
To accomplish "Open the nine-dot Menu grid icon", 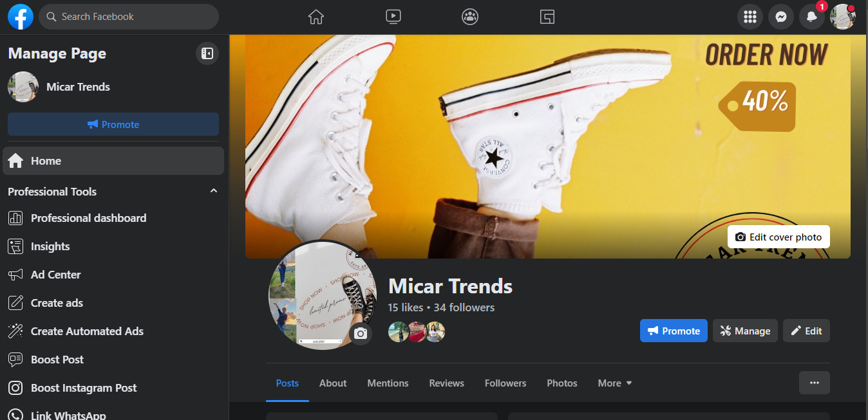I will coord(750,17).
